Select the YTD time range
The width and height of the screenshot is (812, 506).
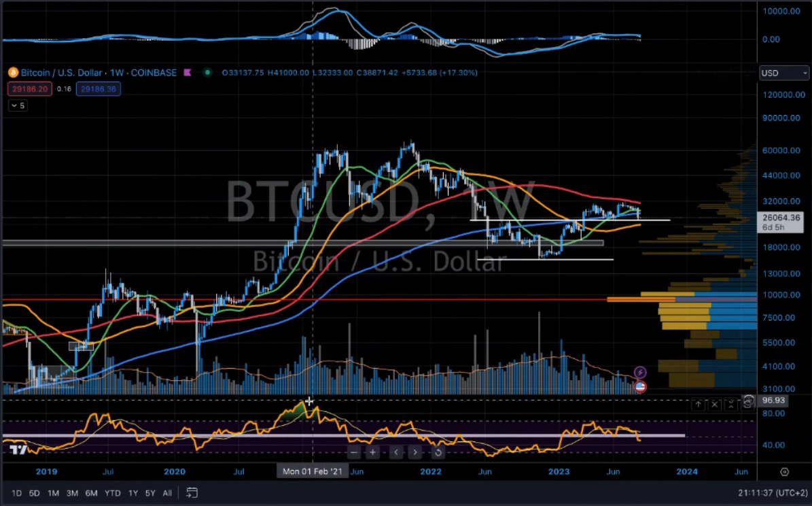point(113,493)
